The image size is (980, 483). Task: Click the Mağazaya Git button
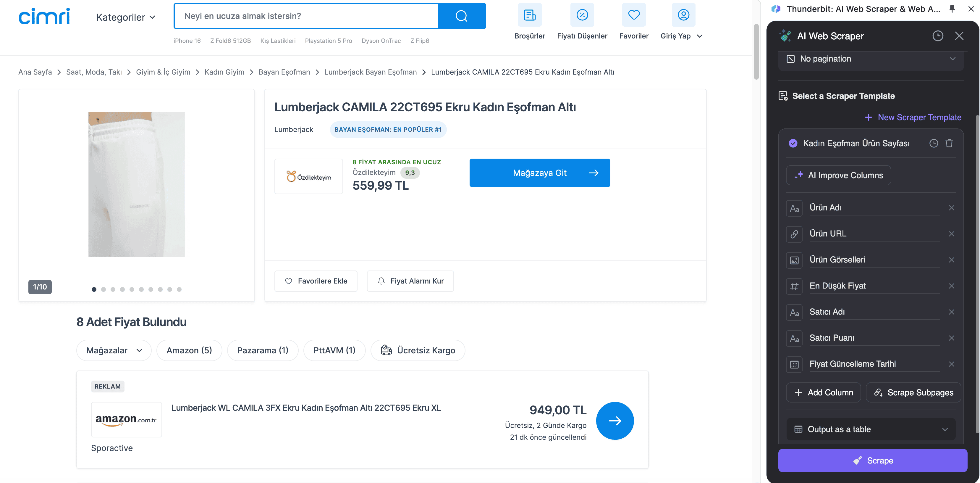click(539, 173)
